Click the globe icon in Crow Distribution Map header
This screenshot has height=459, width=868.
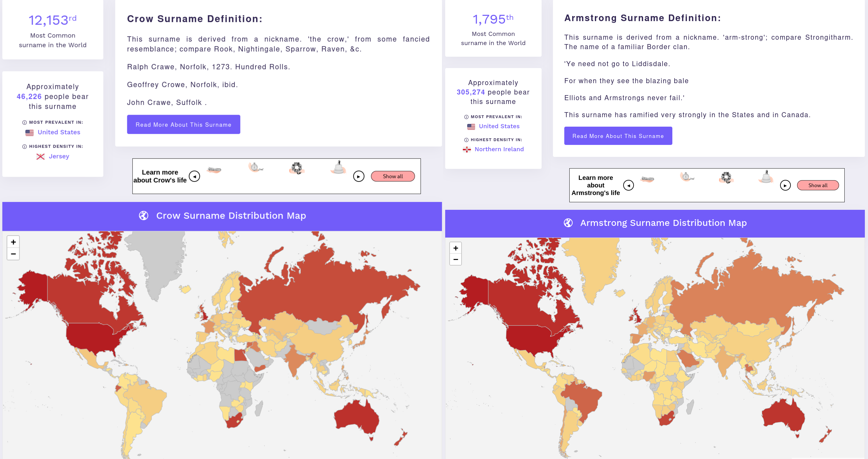(144, 216)
